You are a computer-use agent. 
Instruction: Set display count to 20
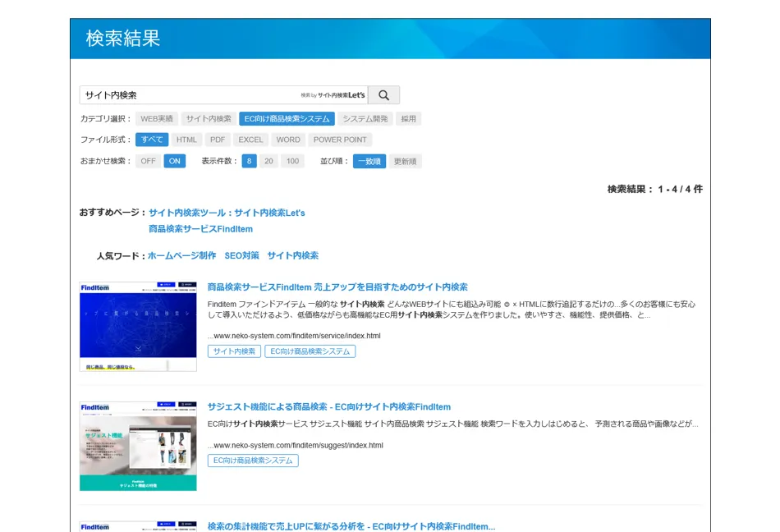click(x=268, y=161)
